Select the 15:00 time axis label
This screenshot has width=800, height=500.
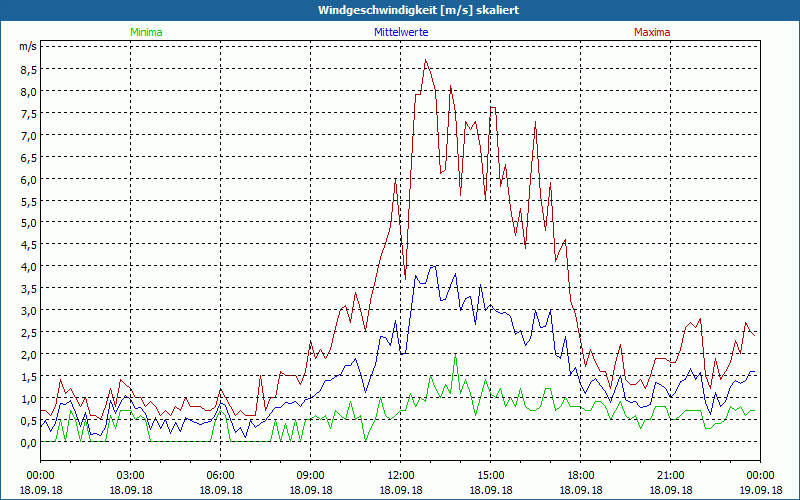point(491,475)
